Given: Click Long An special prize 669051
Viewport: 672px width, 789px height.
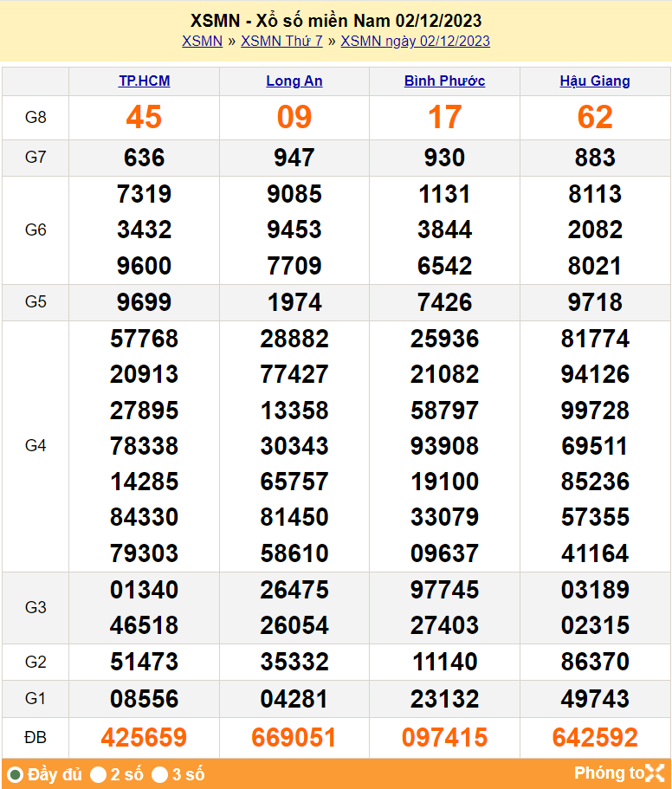Looking at the screenshot, I should 294,737.
